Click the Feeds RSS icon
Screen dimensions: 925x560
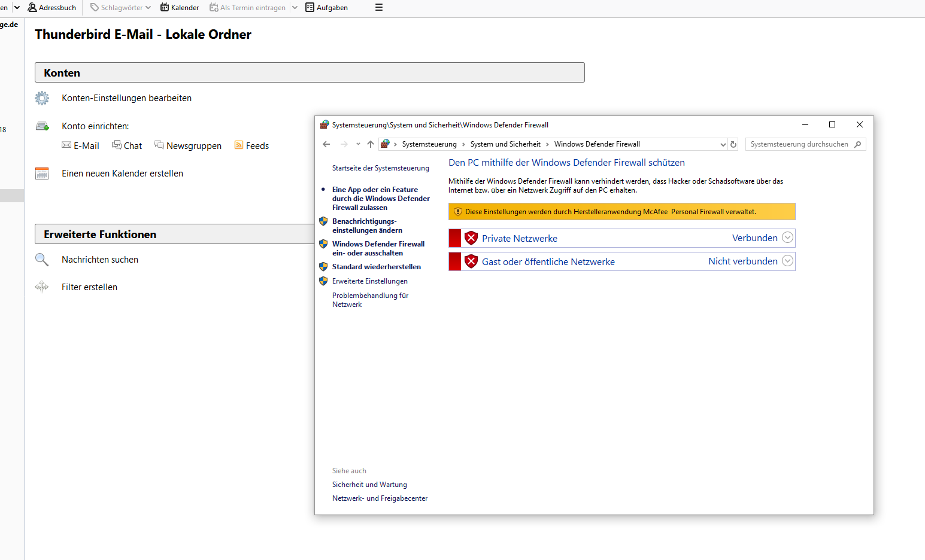[x=239, y=145]
